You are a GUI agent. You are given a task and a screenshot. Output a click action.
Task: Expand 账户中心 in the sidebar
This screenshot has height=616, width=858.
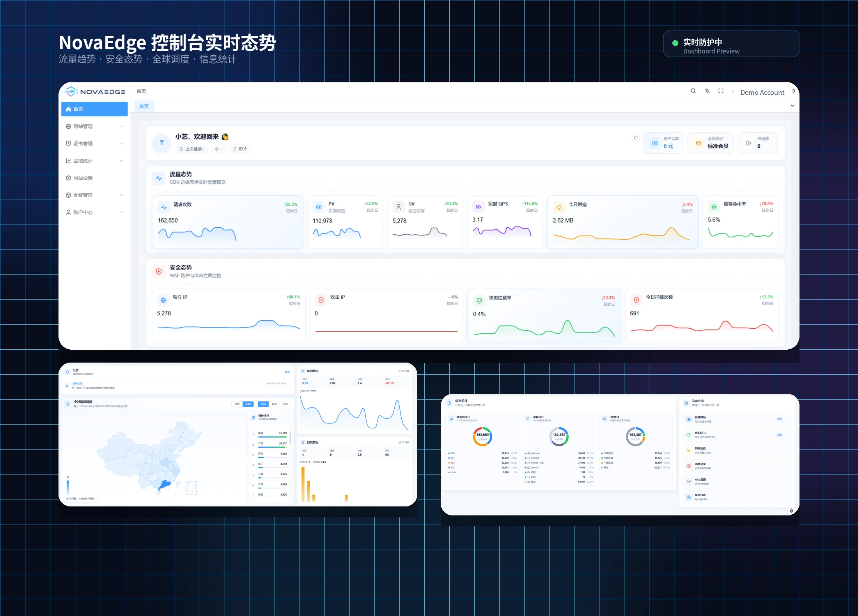94,212
